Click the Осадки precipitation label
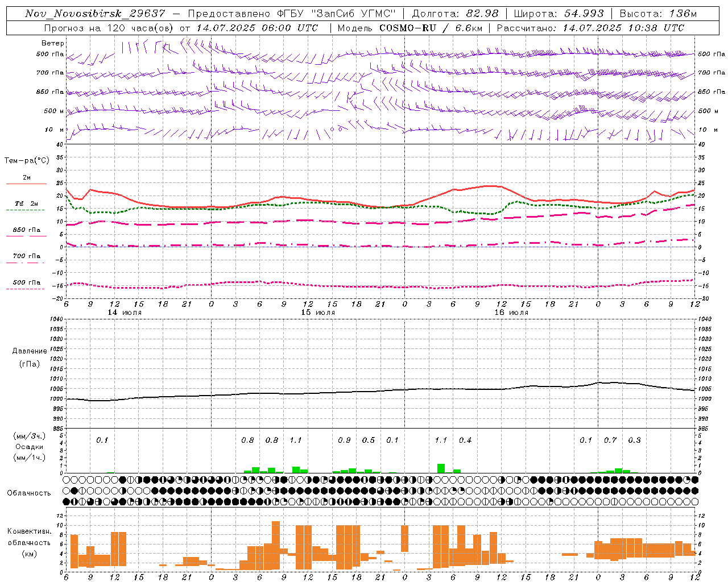728x582 pixels. tap(30, 447)
